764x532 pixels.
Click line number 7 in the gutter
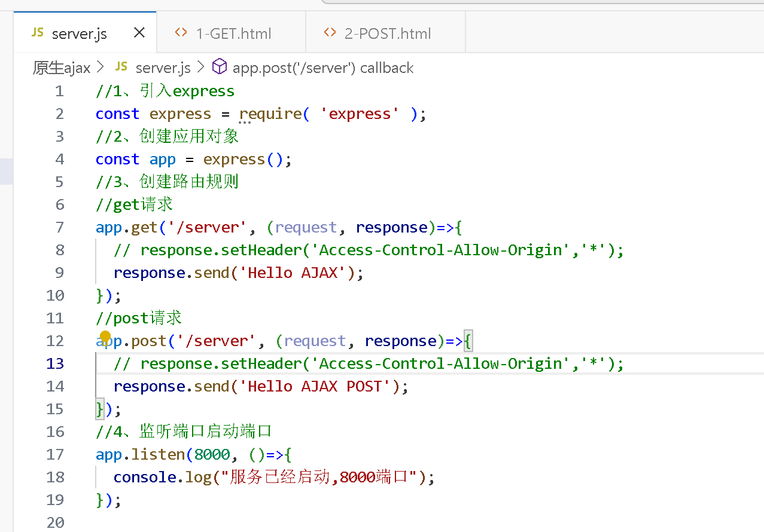coord(59,227)
